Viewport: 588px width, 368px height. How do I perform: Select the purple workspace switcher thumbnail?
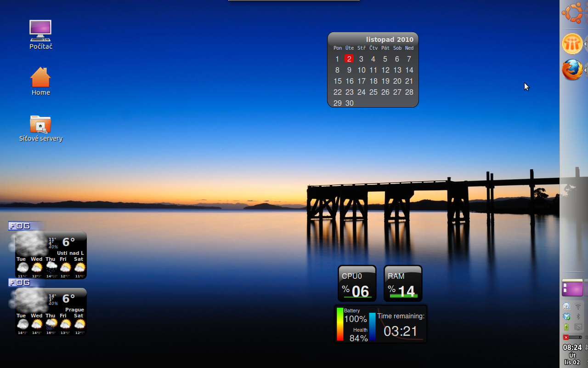tap(572, 288)
